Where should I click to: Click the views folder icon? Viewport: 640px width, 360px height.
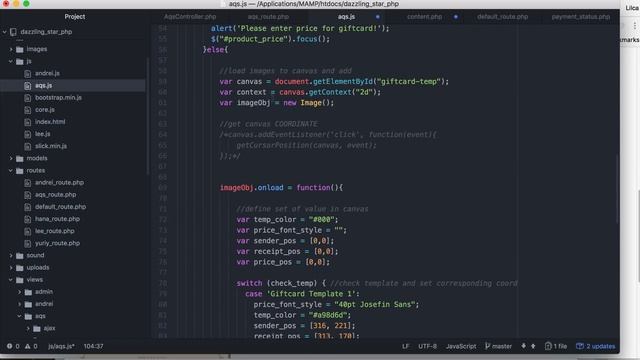pos(20,280)
